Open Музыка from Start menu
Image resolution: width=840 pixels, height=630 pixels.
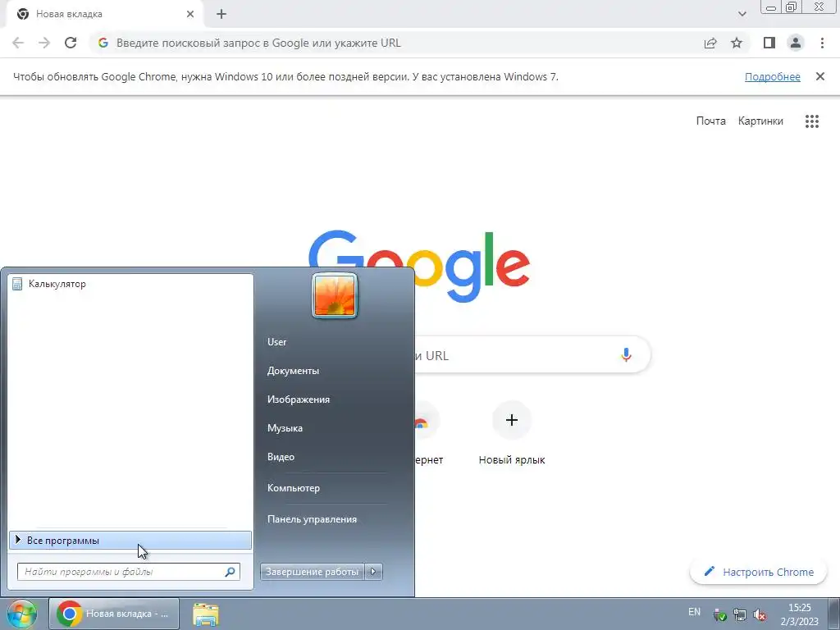[x=285, y=428]
